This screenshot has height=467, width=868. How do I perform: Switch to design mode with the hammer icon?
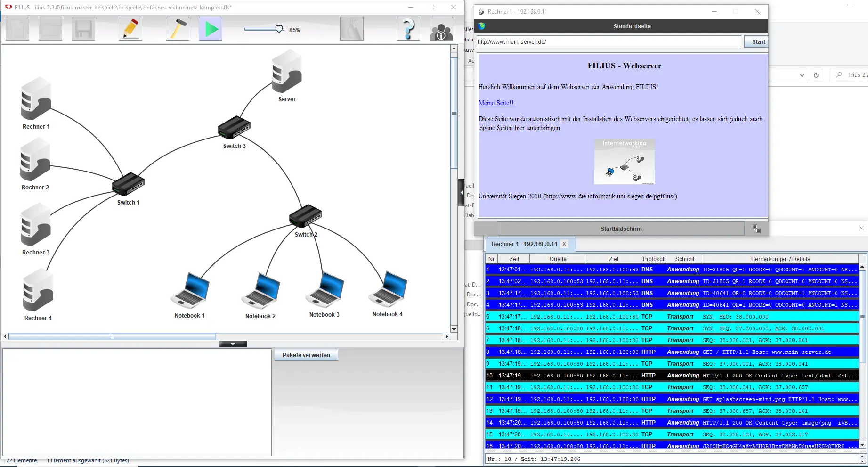click(x=178, y=29)
